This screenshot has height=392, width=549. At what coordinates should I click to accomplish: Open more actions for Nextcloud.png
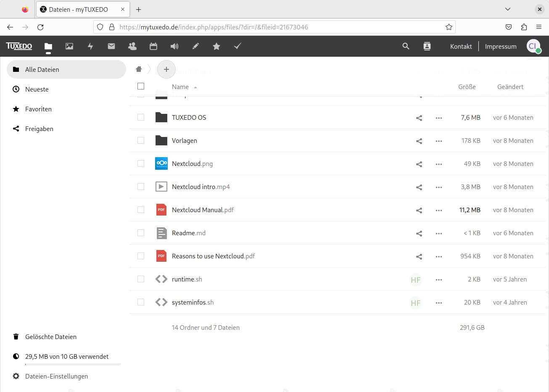439,164
